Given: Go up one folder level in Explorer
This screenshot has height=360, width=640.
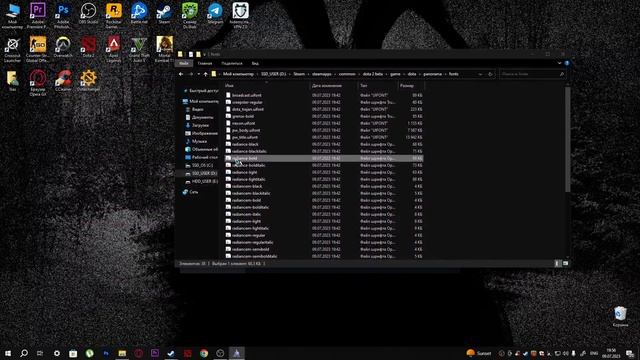Looking at the screenshot, I should click(x=205, y=74).
